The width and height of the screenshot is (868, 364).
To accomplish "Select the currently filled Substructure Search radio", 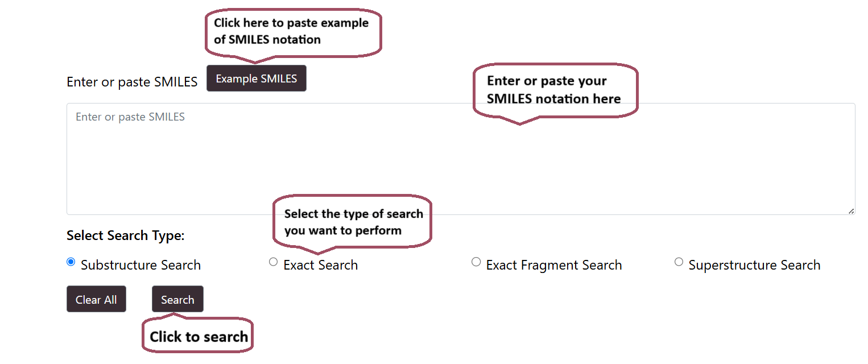I will point(71,262).
